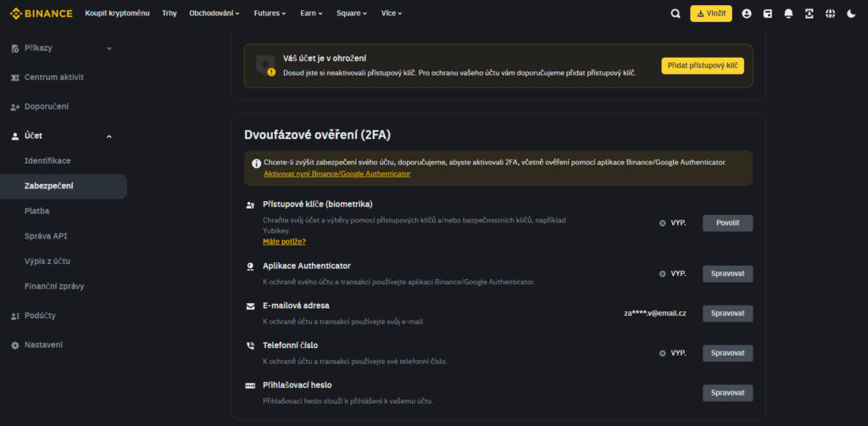Select Identifikace in the sidebar

[47, 160]
